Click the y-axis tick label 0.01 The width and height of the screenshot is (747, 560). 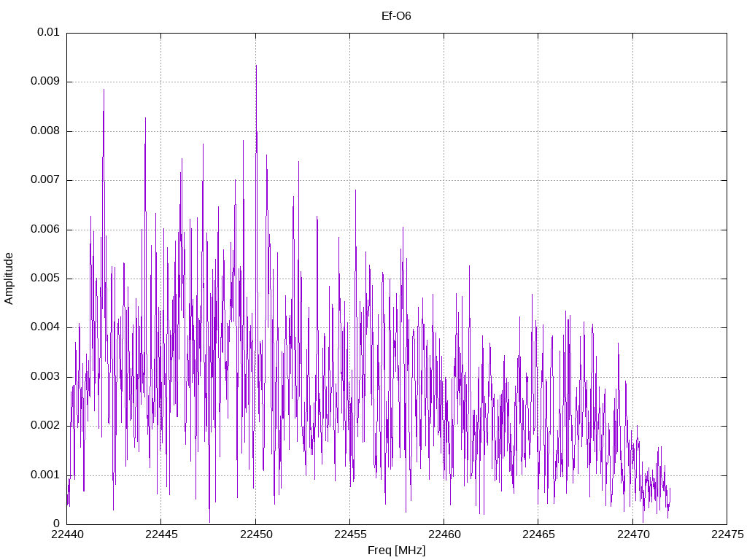point(48,32)
